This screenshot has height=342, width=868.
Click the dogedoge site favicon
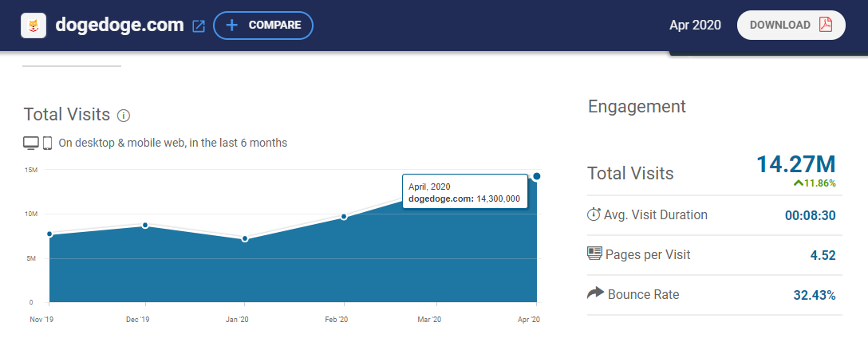pyautogui.click(x=34, y=26)
